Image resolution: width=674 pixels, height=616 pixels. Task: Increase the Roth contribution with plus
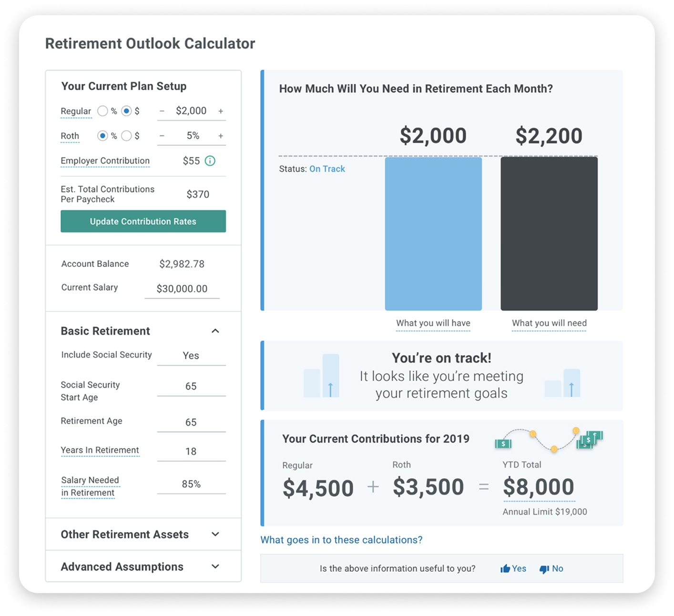point(221,136)
